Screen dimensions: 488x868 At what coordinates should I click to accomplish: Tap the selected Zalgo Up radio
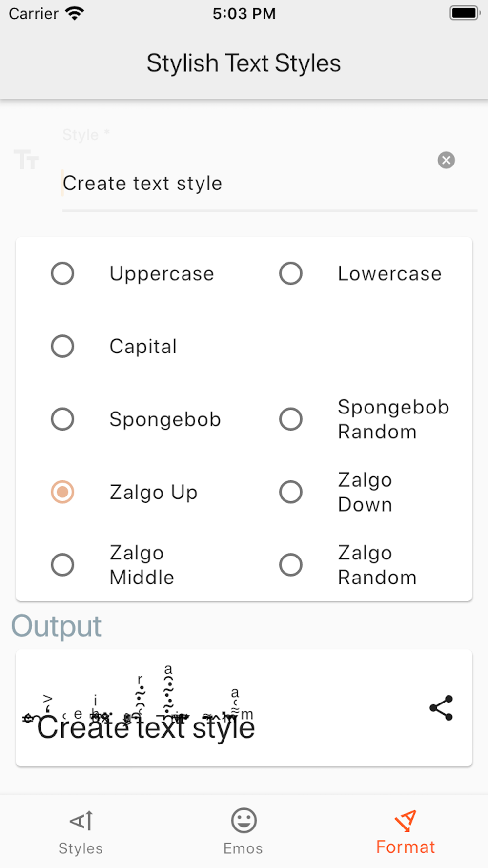[x=62, y=492]
